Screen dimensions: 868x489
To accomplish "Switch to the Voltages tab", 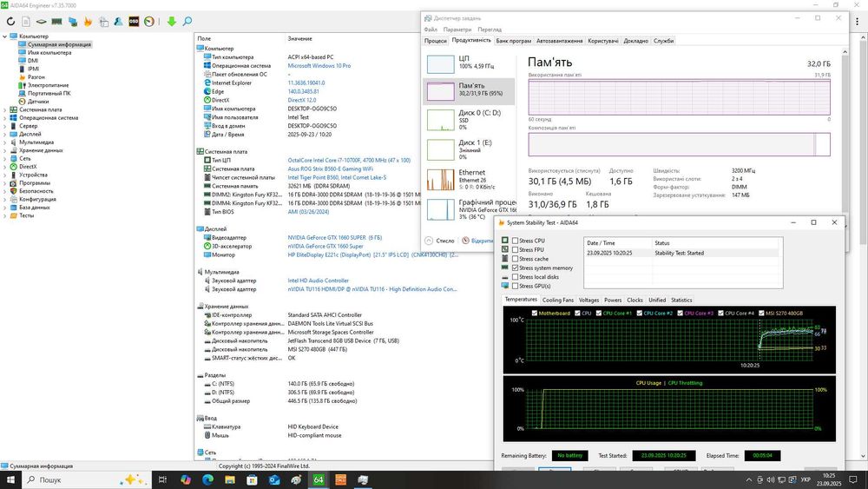I will coord(589,301).
